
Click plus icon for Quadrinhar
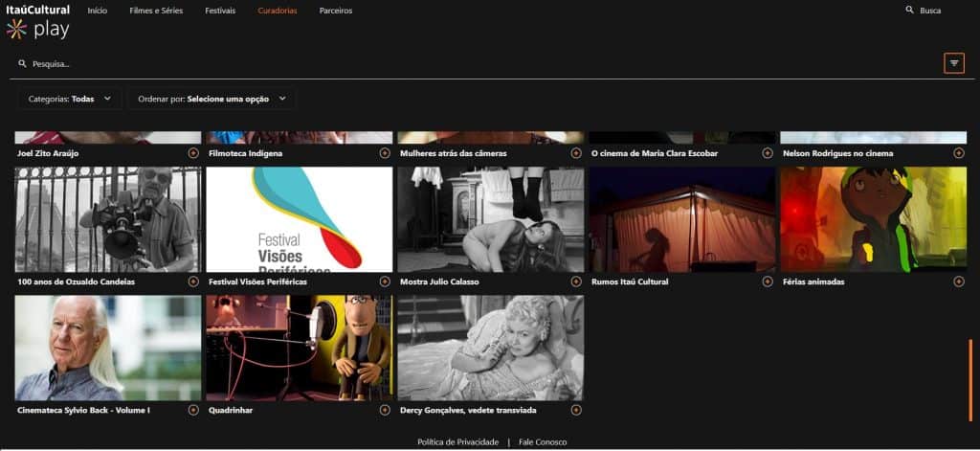pos(385,411)
